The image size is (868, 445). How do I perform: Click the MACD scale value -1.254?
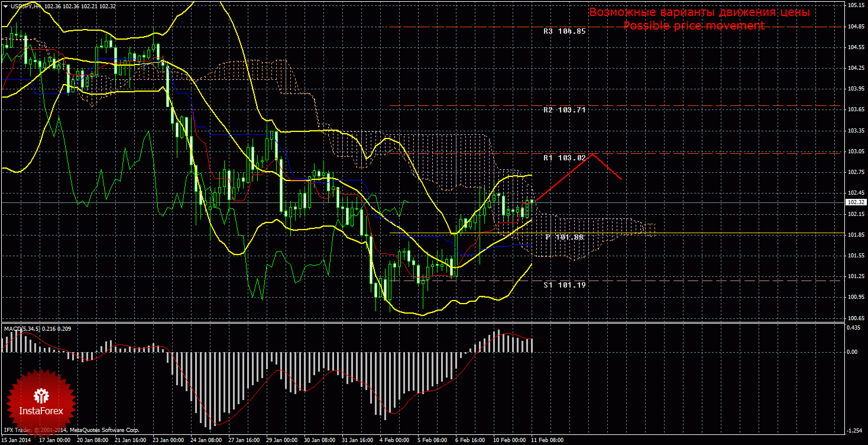(x=852, y=430)
